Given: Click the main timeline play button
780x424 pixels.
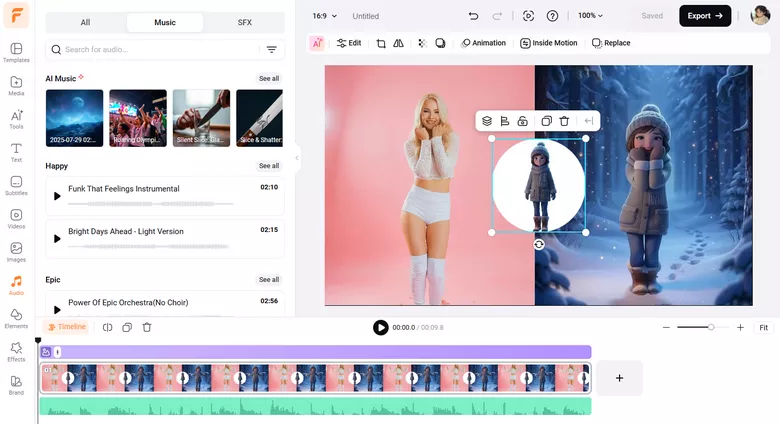Looking at the screenshot, I should (381, 327).
